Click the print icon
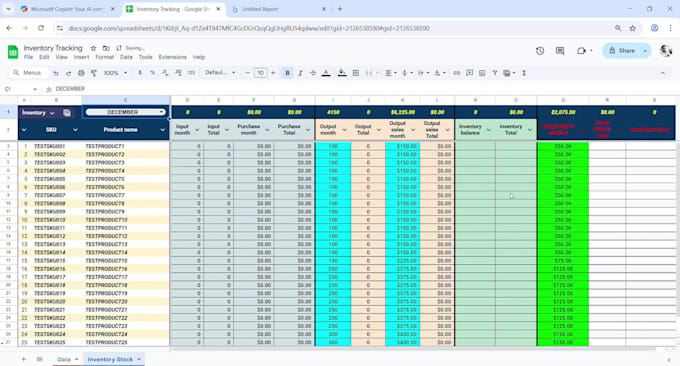The height and width of the screenshot is (366, 680). click(x=81, y=73)
